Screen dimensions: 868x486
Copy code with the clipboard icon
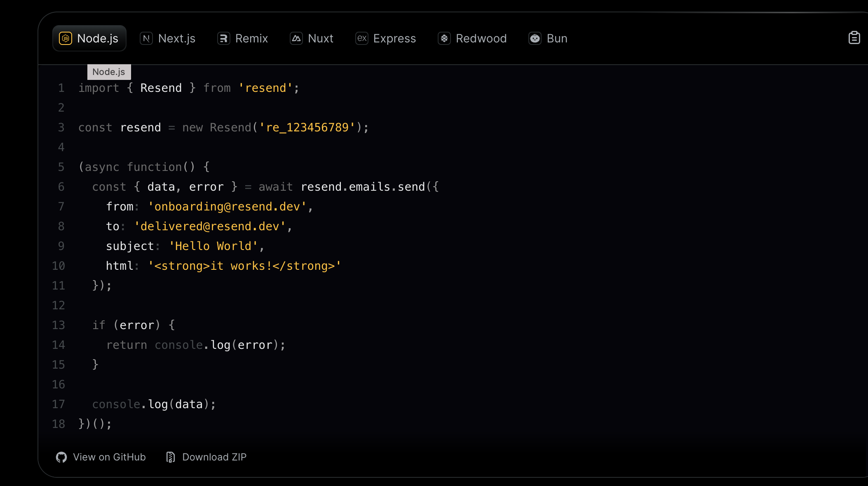coord(854,38)
